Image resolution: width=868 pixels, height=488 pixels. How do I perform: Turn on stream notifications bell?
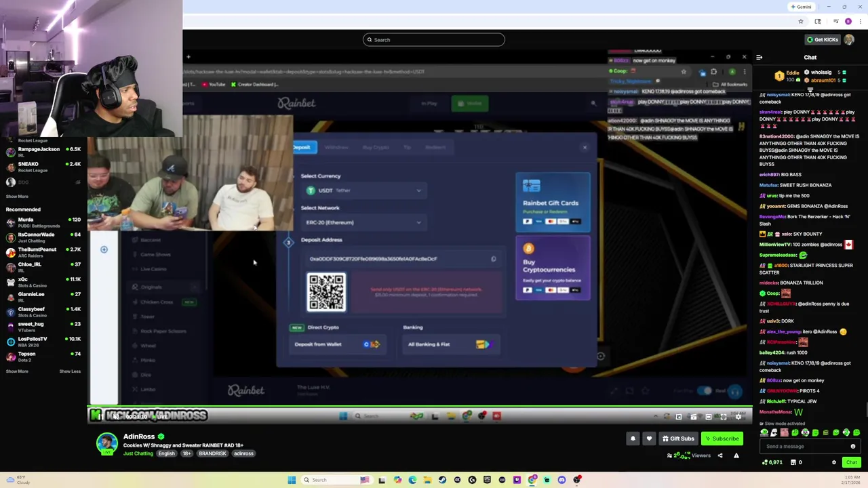[633, 439]
